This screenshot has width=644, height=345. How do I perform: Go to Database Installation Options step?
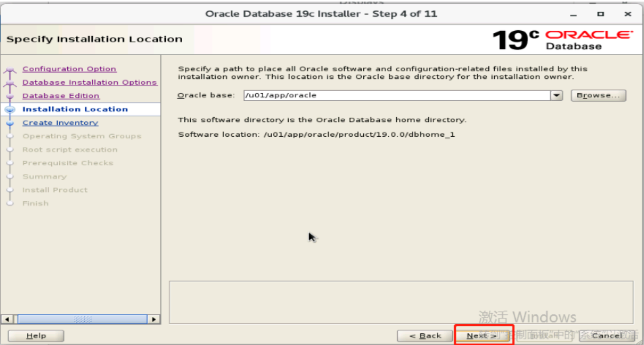coord(90,82)
